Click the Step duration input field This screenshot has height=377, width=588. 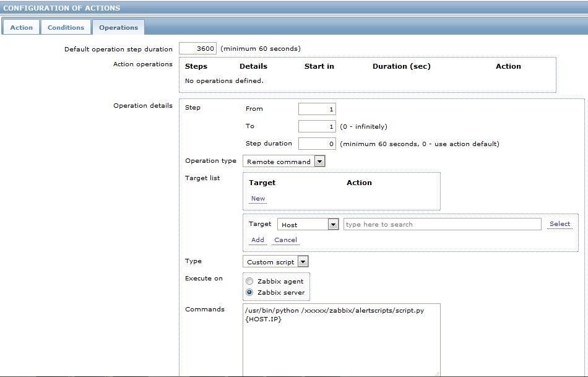(x=317, y=144)
